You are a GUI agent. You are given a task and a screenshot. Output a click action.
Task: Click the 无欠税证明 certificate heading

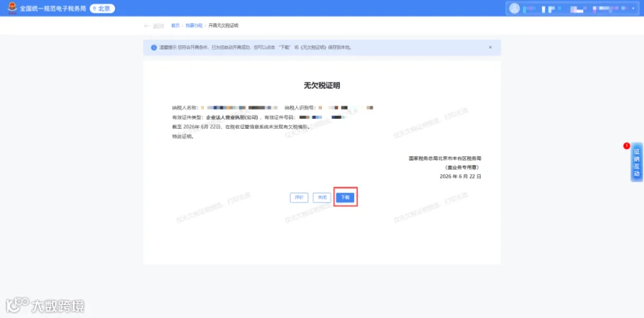tap(321, 85)
